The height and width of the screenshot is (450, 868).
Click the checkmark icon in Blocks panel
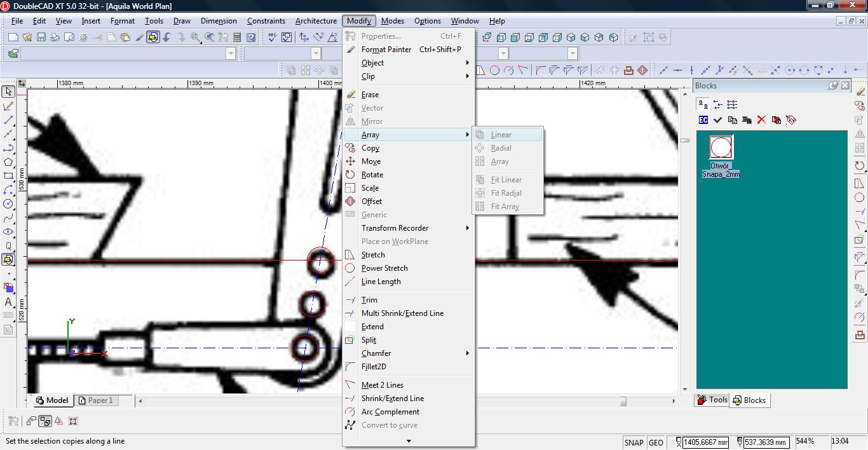click(x=717, y=119)
